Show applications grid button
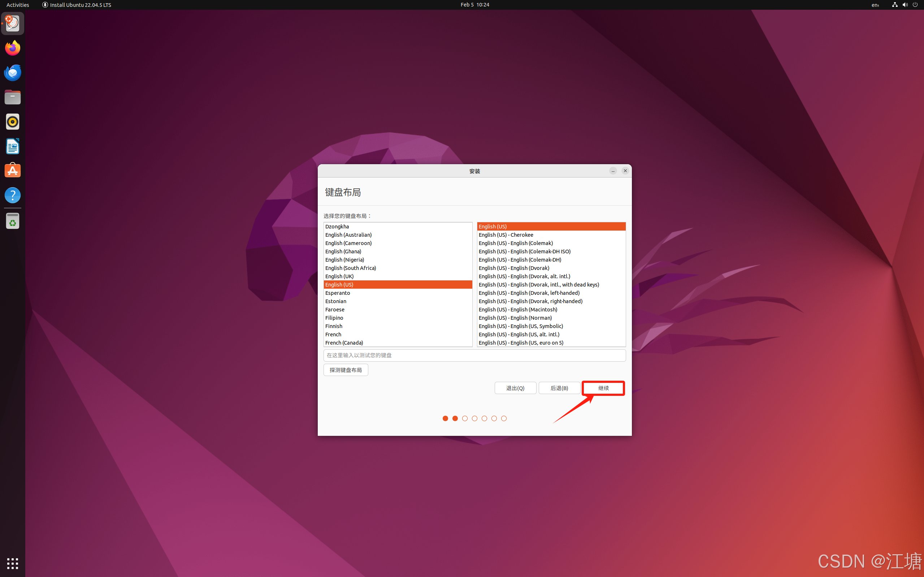The height and width of the screenshot is (577, 924). tap(13, 563)
